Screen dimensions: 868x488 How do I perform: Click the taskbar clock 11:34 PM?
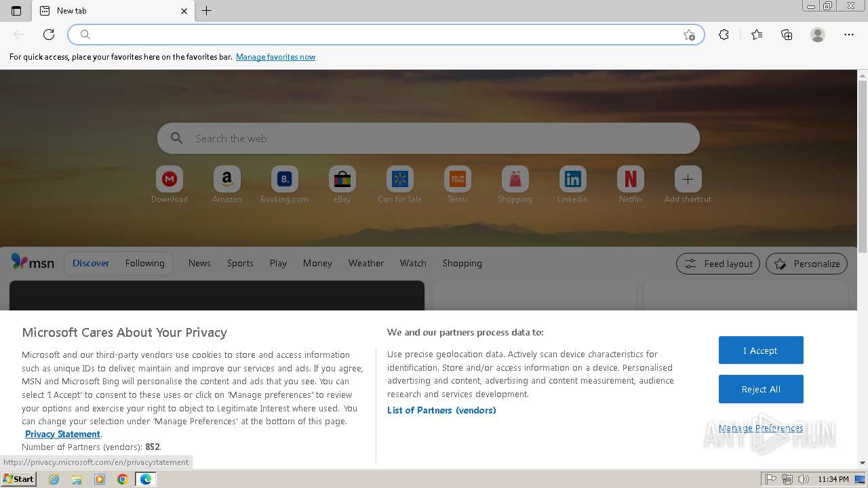[833, 479]
